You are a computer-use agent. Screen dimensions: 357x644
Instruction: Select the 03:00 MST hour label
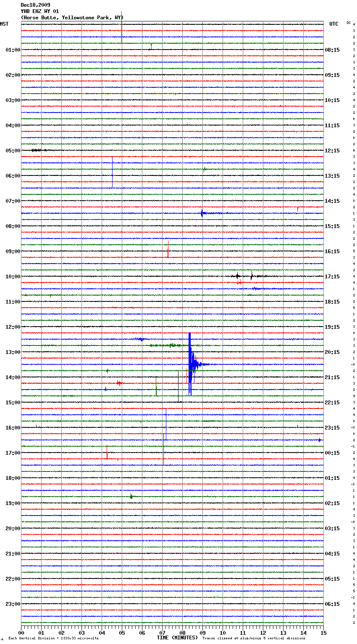tap(13, 100)
